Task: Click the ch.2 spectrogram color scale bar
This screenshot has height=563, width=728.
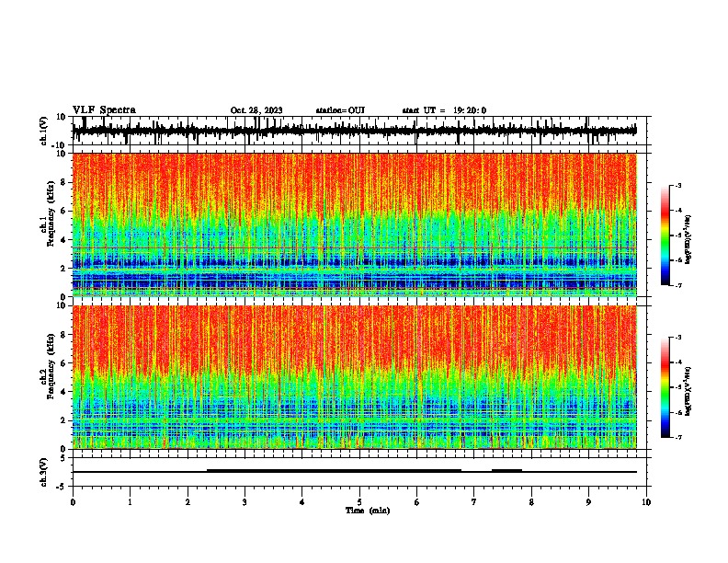Action: tap(665, 387)
